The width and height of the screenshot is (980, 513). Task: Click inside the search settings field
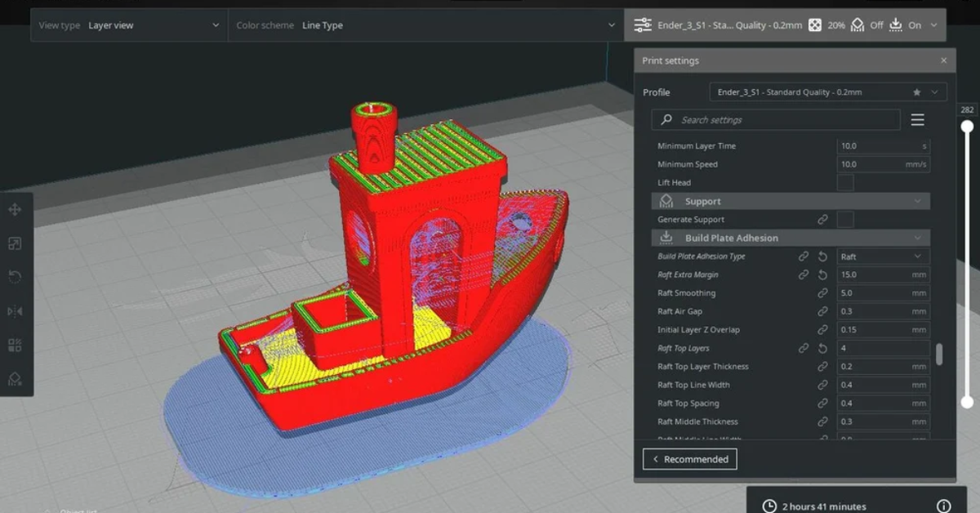point(776,119)
